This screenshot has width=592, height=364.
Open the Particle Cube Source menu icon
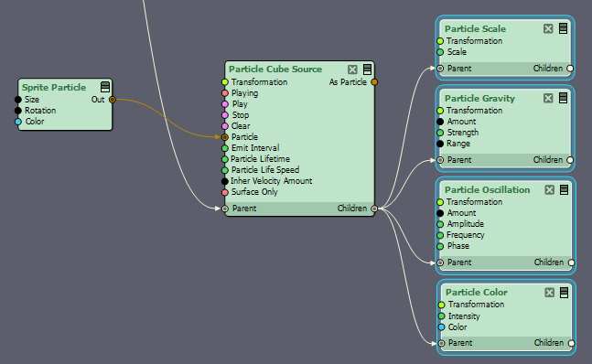point(367,69)
